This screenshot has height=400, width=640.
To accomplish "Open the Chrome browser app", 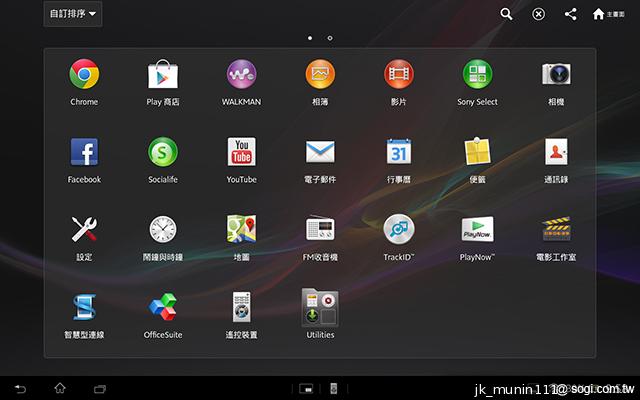I will coord(84,74).
